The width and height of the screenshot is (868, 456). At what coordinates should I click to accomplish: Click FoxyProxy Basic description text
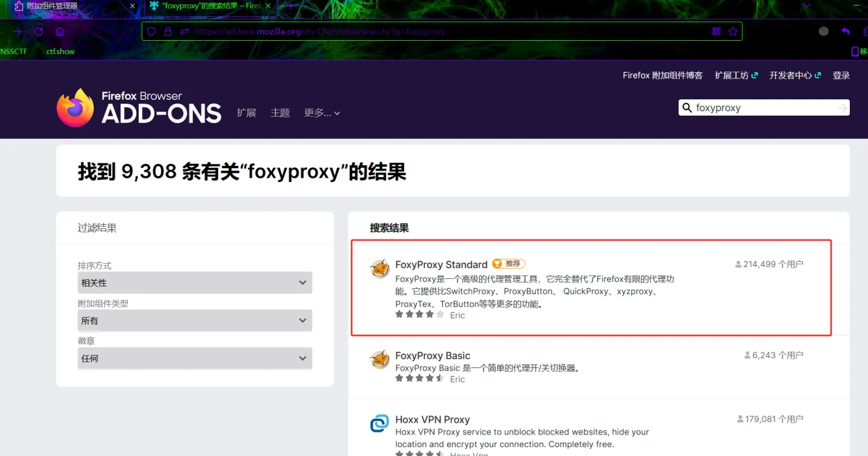pos(488,368)
